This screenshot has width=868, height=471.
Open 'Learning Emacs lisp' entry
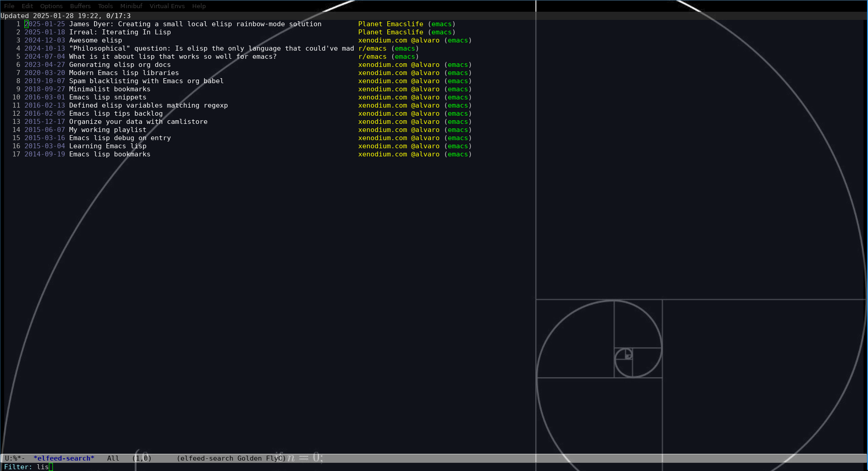tap(108, 146)
